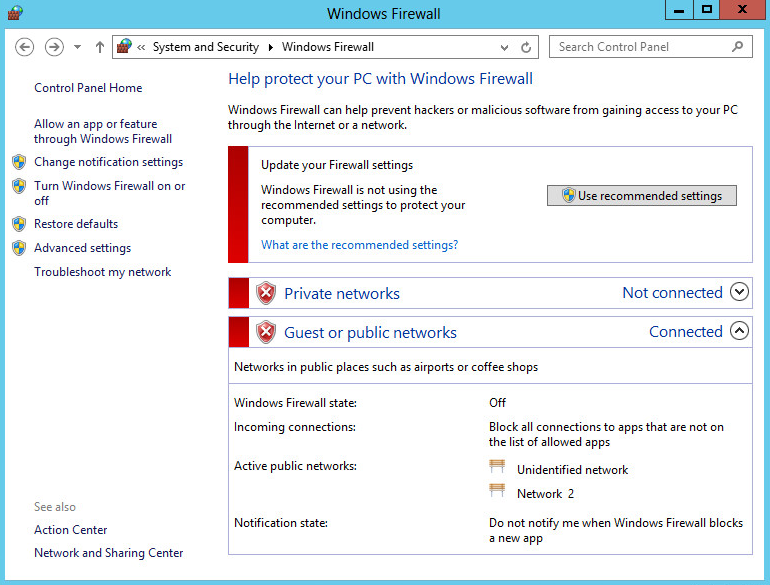The height and width of the screenshot is (585, 770).
Task: Click shield icon beside Advanced settings
Action: [x=19, y=248]
